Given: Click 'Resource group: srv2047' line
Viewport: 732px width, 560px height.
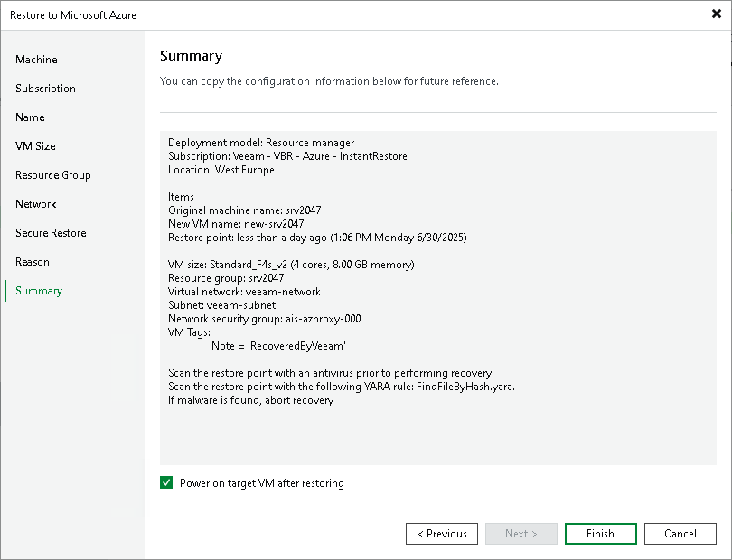Looking at the screenshot, I should (x=226, y=278).
